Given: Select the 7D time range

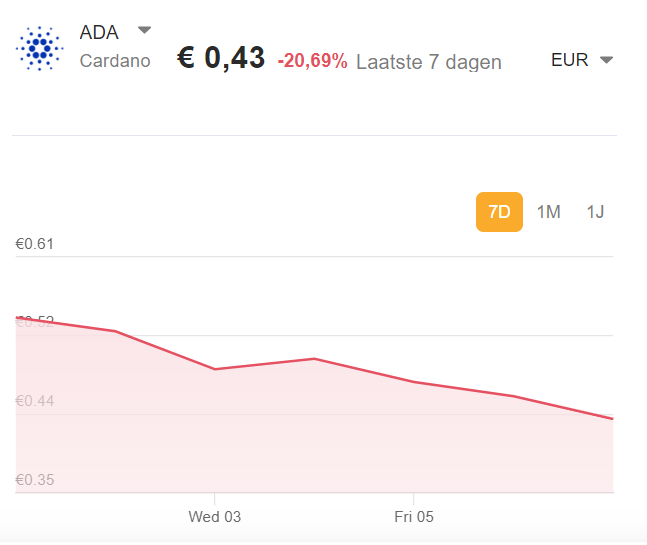Looking at the screenshot, I should 499,212.
